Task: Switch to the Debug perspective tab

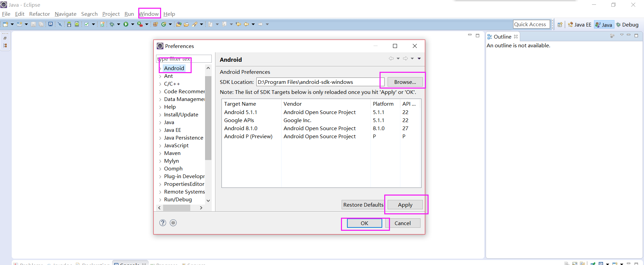Action: [627, 24]
